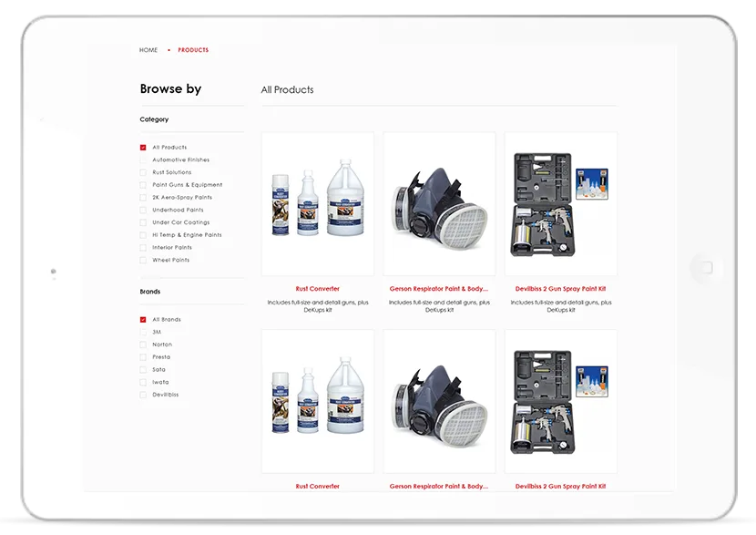Click the PRODUCTS breadcrumb
This screenshot has width=756, height=535.
tap(193, 50)
